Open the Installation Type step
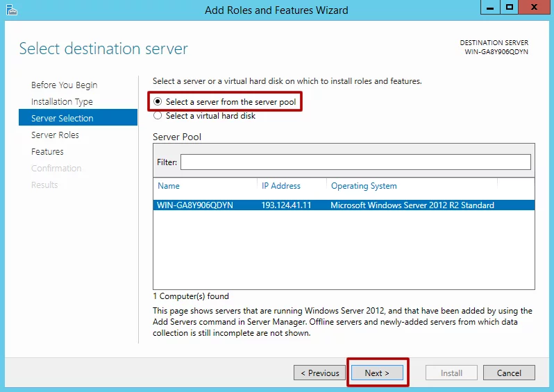Viewport: 554px width, 392px height. tap(62, 101)
